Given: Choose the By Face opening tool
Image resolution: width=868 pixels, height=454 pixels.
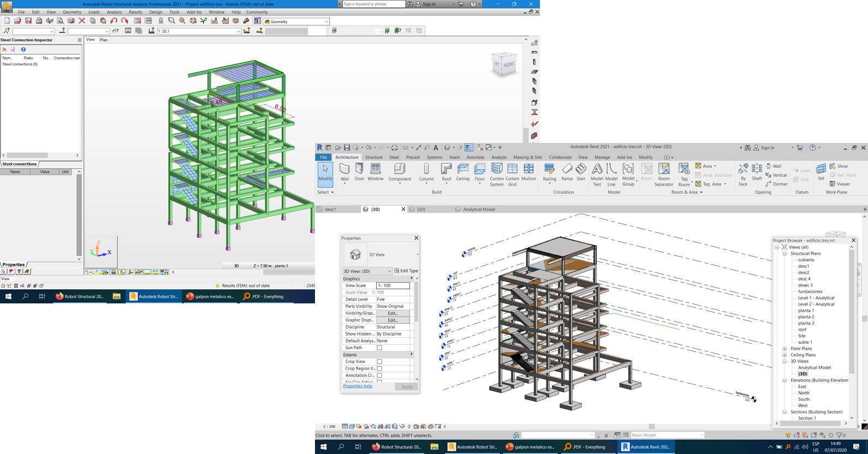Looking at the screenshot, I should coord(743,175).
